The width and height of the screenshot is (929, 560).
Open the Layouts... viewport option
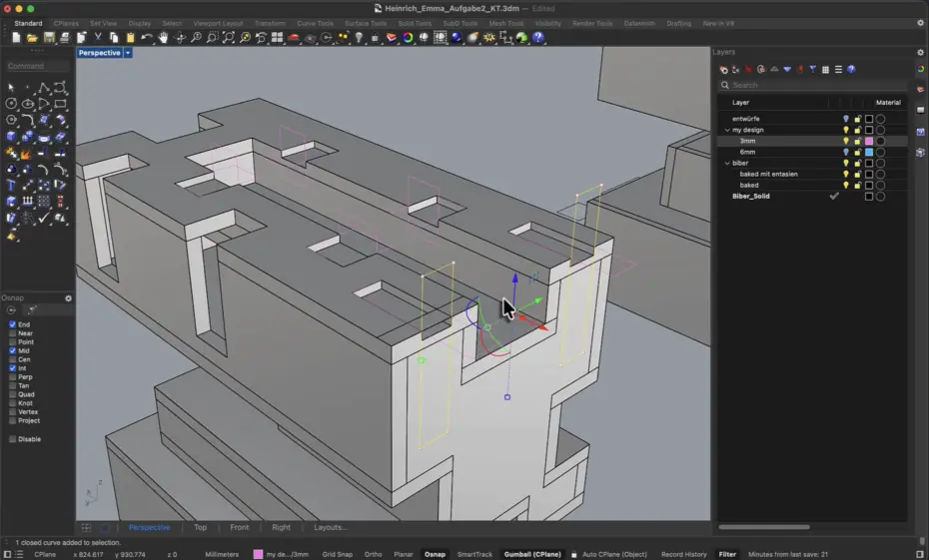tap(330, 527)
